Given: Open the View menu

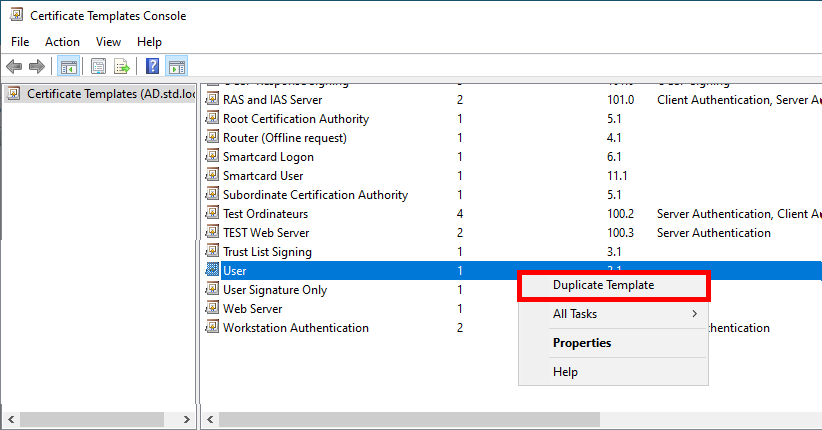Looking at the screenshot, I should pos(108,42).
